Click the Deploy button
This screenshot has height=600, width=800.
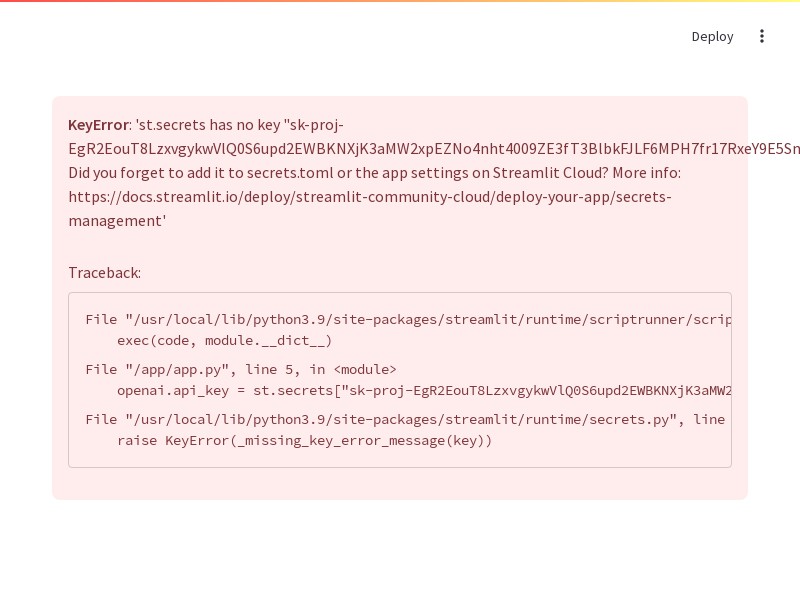click(x=712, y=37)
